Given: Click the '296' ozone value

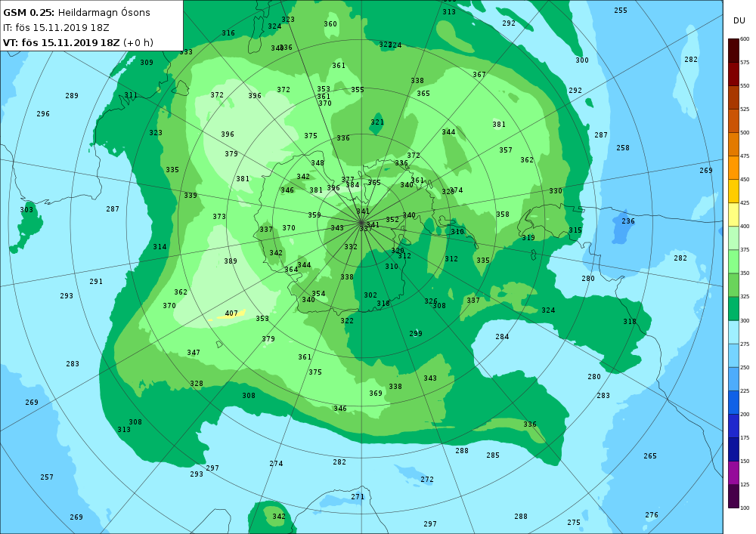Looking at the screenshot, I should click(43, 113).
